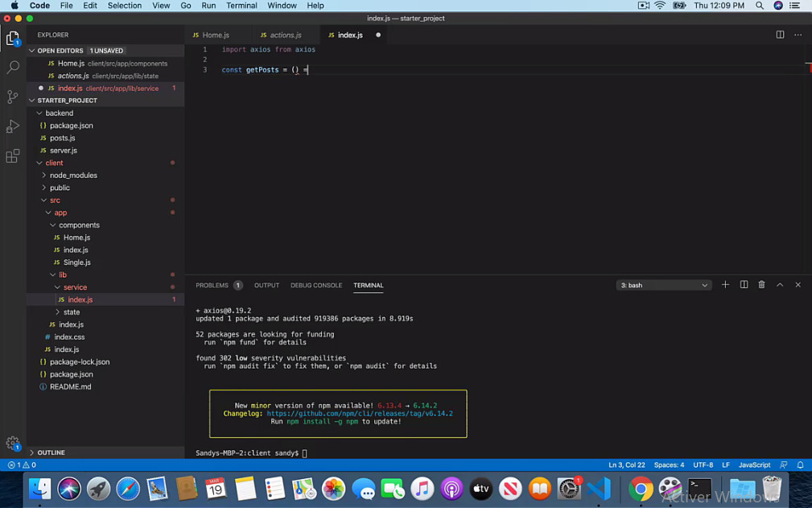The width and height of the screenshot is (812, 508).
Task: Change language mode via the JavaScript indicator
Action: (754, 465)
